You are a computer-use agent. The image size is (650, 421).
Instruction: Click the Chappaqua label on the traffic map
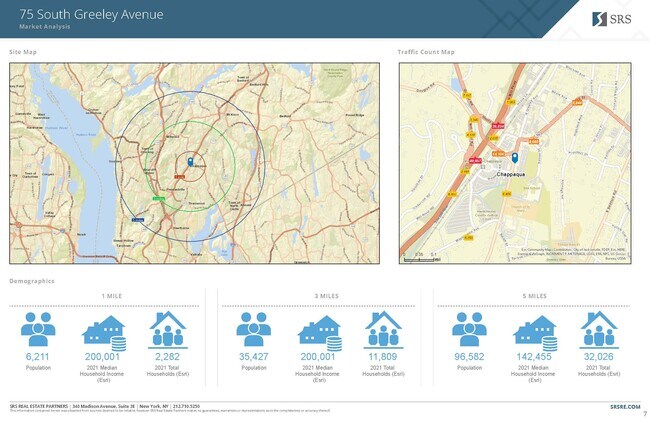pos(511,172)
